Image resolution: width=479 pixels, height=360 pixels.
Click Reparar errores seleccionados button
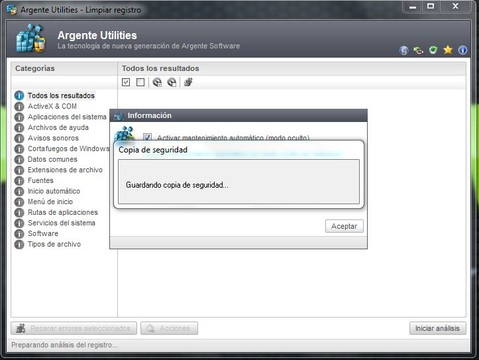[x=74, y=328]
